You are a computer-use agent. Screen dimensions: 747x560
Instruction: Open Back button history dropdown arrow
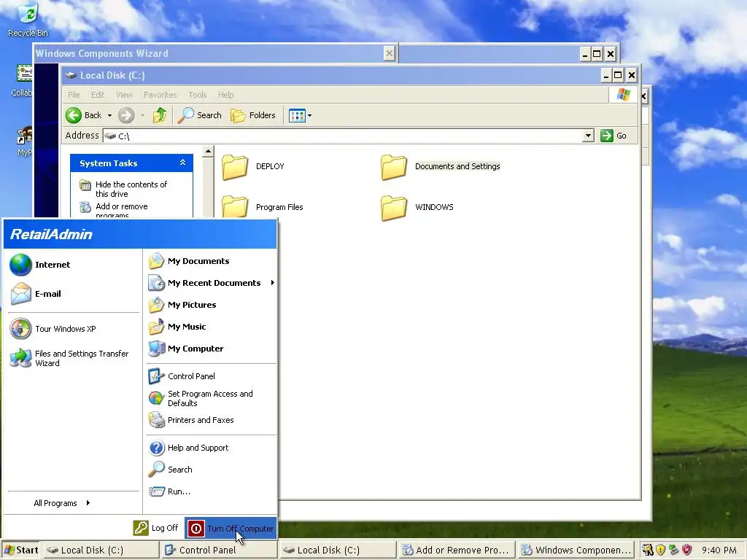point(109,115)
